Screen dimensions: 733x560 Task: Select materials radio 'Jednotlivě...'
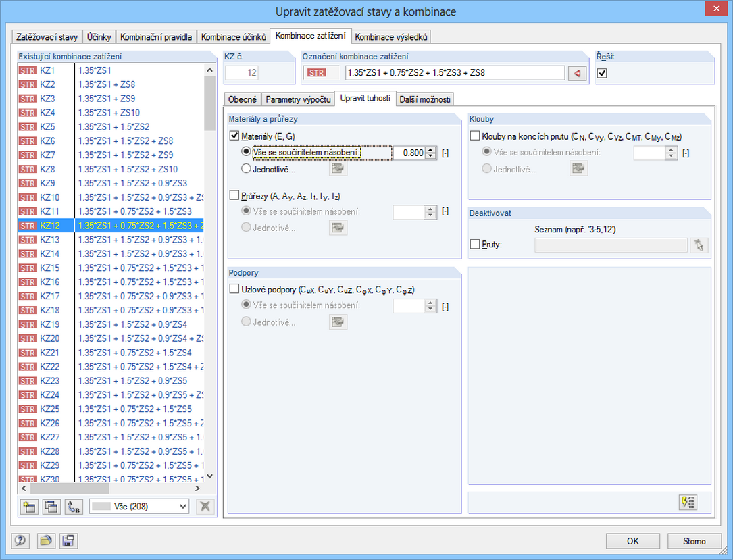246,168
